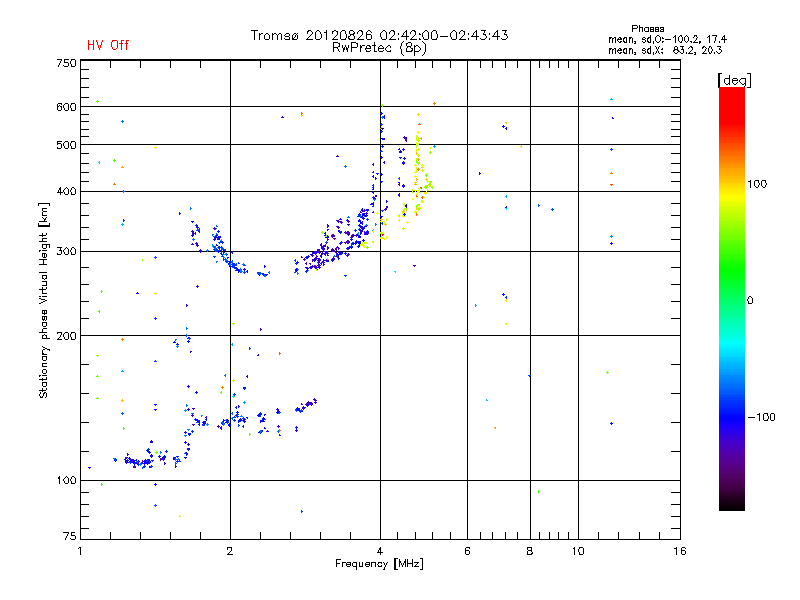This screenshot has width=800, height=600.
Task: Click the 'Phases' legend heading
Action: (x=647, y=29)
